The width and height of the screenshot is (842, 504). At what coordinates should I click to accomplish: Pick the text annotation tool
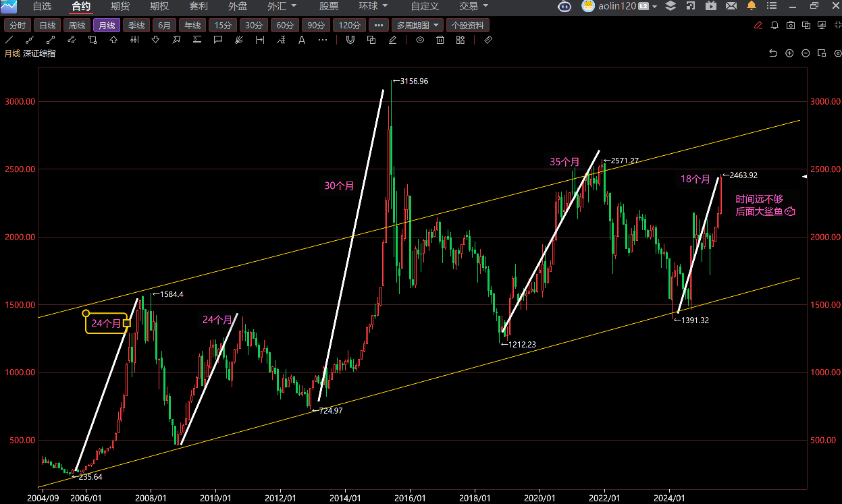pos(302,40)
